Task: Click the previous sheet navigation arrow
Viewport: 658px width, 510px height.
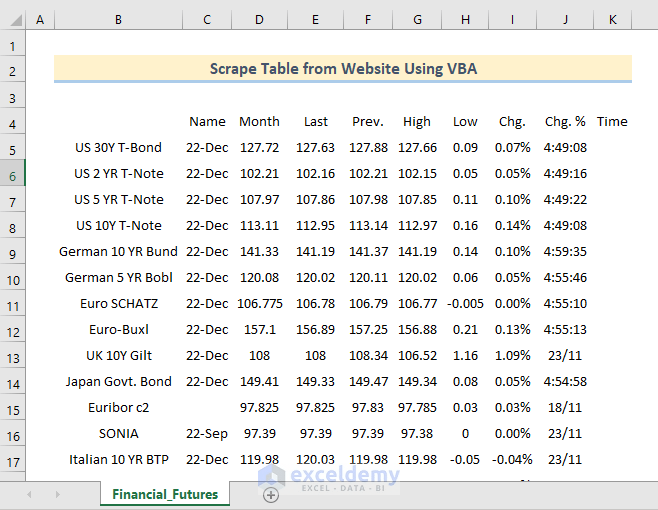Action: [29, 494]
